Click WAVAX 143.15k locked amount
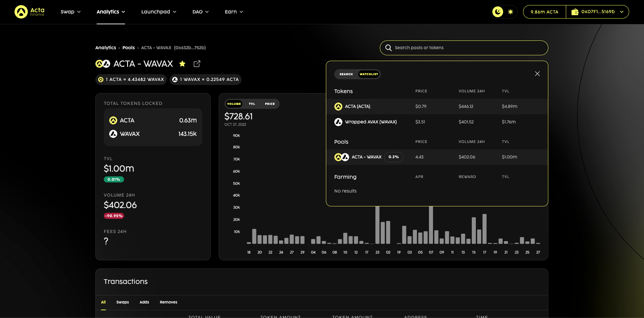This screenshot has height=318, width=644. pyautogui.click(x=188, y=134)
